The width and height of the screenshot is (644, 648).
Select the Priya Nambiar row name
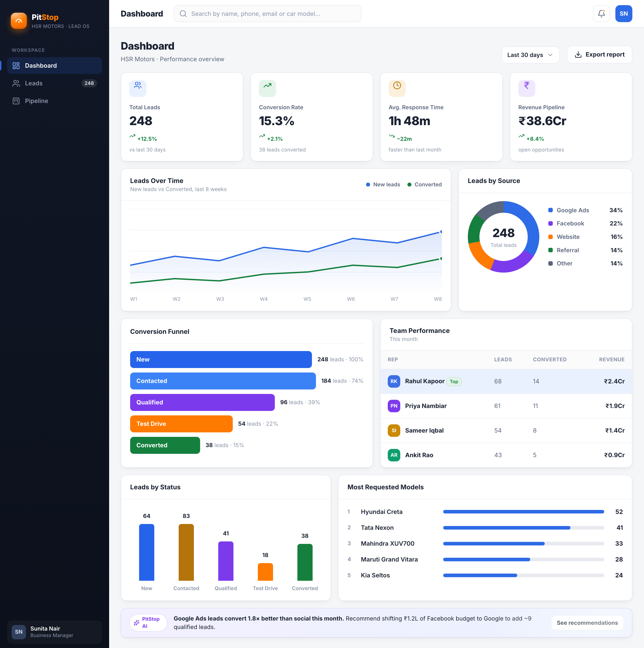(x=426, y=406)
